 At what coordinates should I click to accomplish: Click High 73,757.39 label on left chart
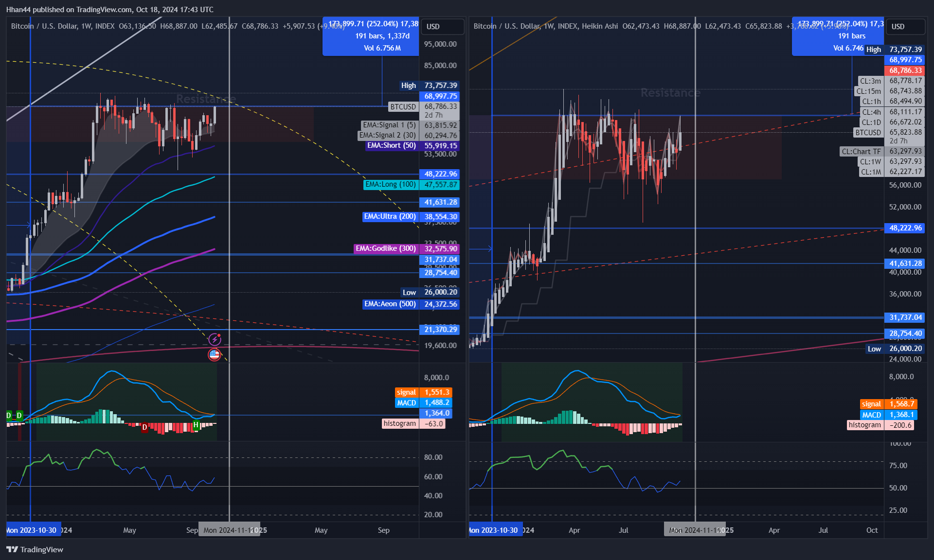coord(429,85)
